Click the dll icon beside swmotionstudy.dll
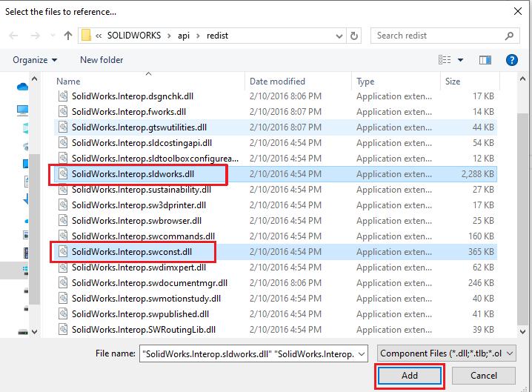Screen dimensions: 532x392 tap(63, 299)
